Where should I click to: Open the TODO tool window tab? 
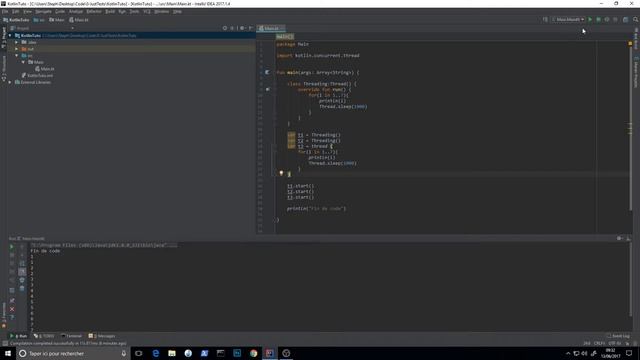click(x=44, y=336)
